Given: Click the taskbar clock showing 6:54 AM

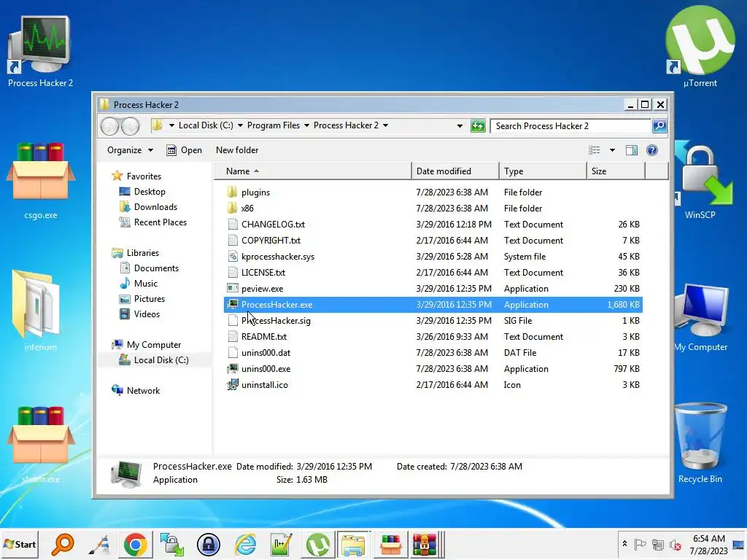Looking at the screenshot, I should 709,544.
